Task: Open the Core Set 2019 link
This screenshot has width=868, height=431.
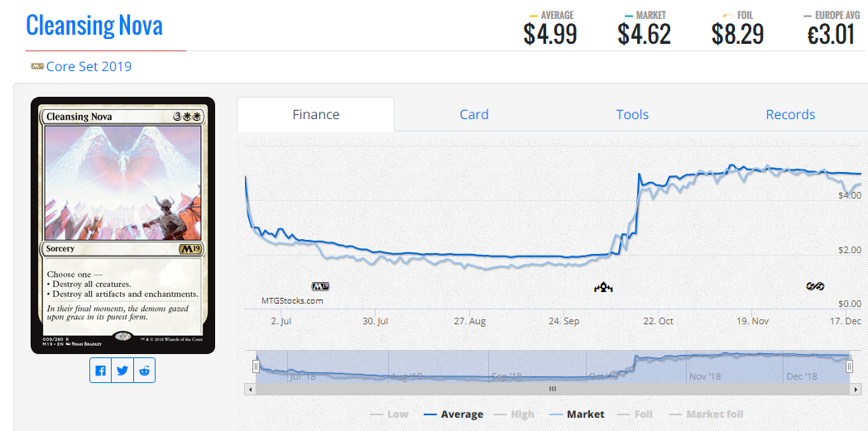Action: click(89, 67)
